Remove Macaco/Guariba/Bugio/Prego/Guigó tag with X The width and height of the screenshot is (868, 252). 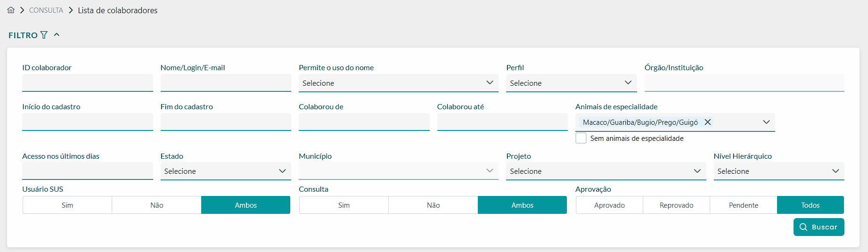707,122
